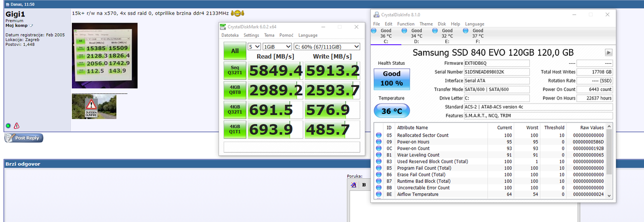Select the Reallocated Sector Count row
The height and width of the screenshot is (222, 644).
coord(490,135)
